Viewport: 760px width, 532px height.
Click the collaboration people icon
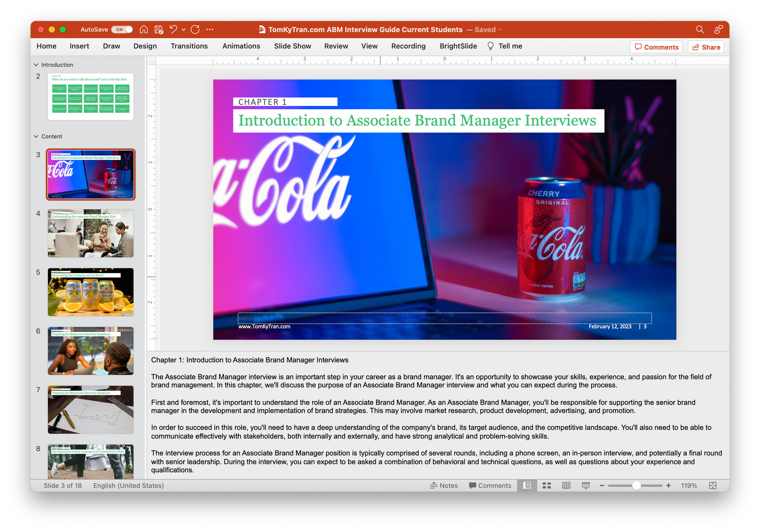coord(718,30)
